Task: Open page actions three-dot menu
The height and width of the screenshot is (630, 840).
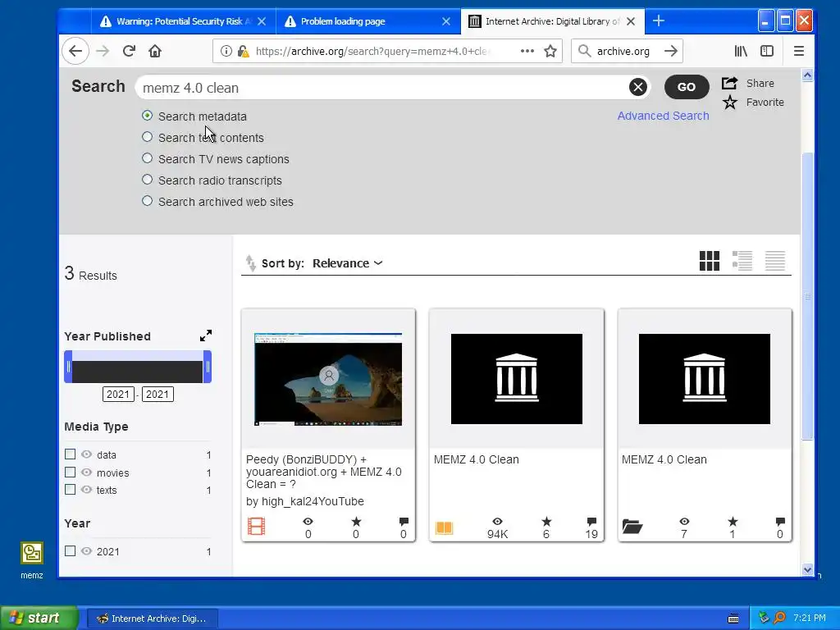Action: click(527, 52)
